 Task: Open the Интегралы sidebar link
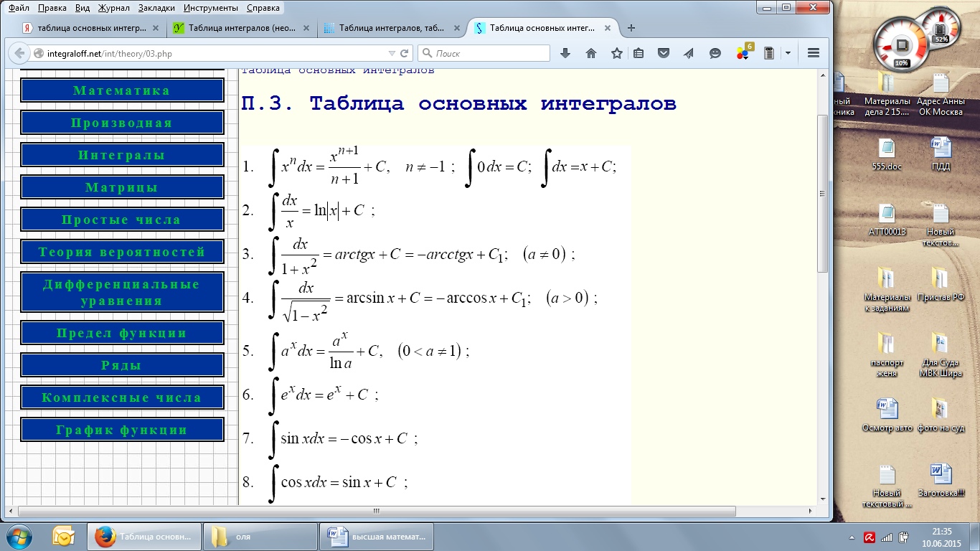click(122, 155)
